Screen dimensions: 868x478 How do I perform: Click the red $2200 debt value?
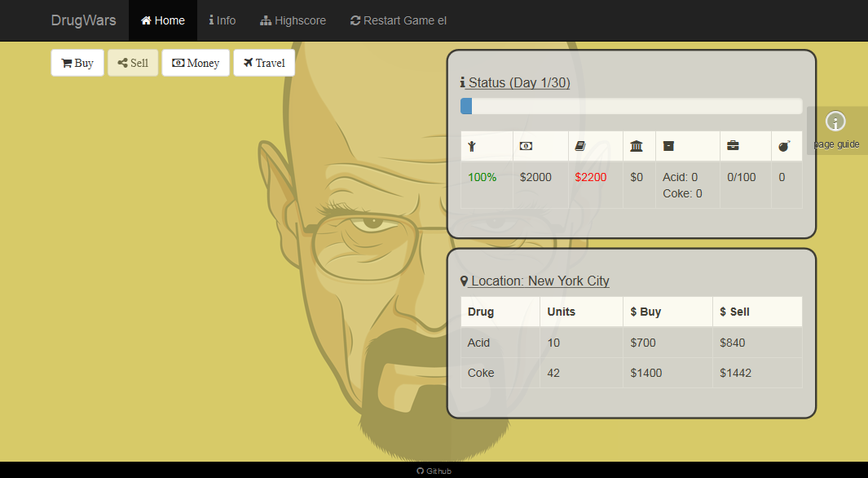(591, 177)
